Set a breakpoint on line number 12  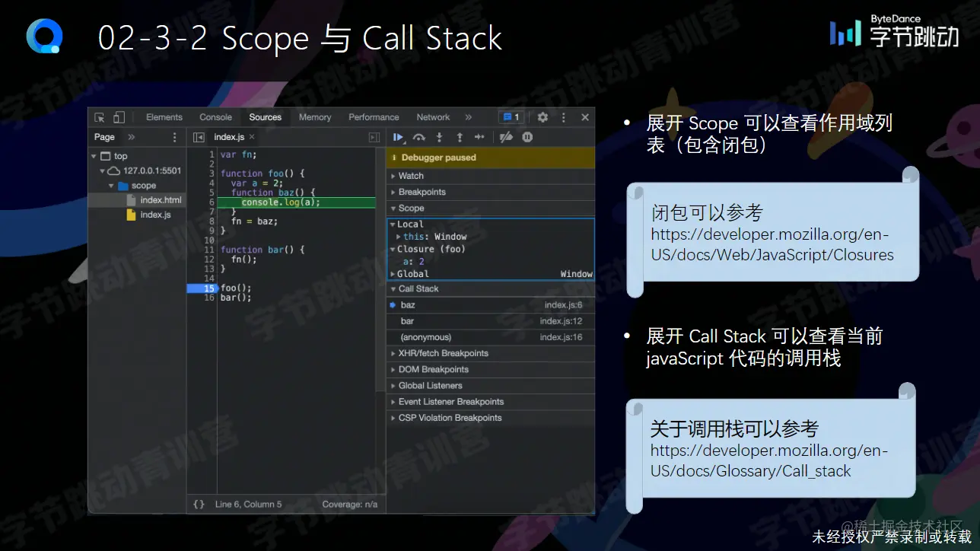tap(209, 259)
